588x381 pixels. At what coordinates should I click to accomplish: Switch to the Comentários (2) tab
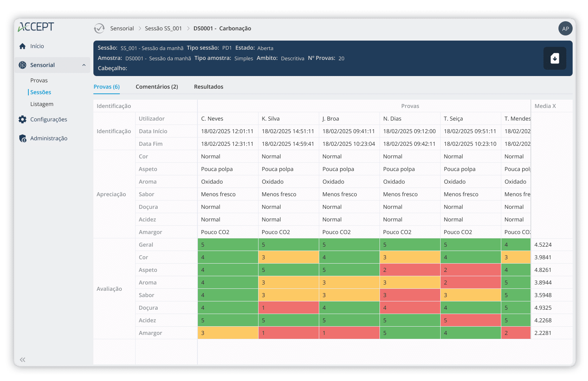tap(156, 87)
